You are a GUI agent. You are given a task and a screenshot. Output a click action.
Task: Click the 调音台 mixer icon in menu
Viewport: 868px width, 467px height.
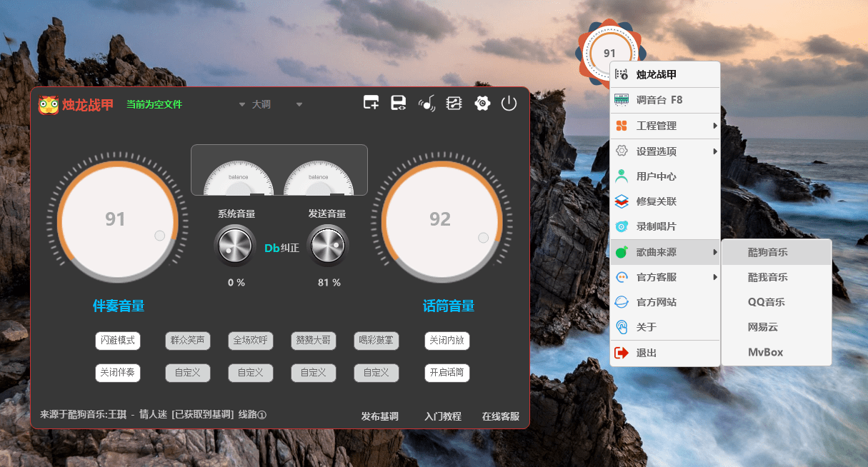coord(622,100)
